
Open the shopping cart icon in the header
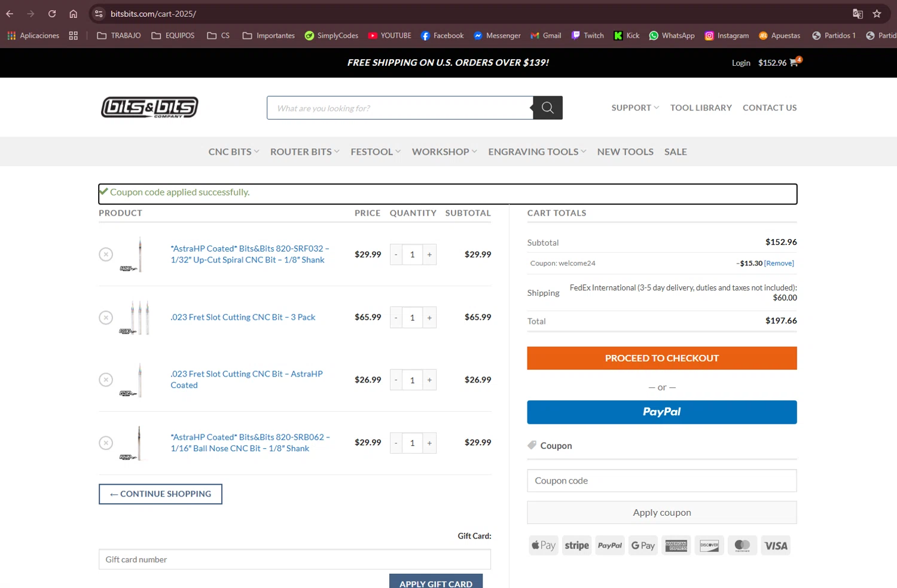coord(794,62)
